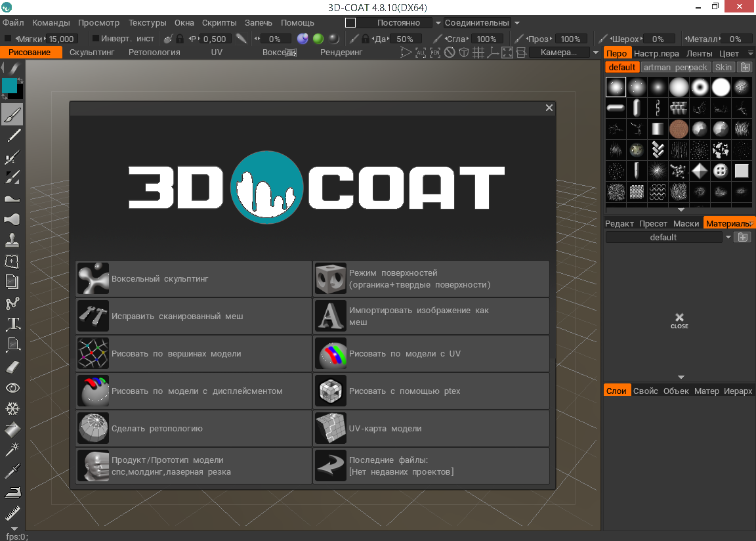Switch to the Ретопология room tab

[x=154, y=53]
